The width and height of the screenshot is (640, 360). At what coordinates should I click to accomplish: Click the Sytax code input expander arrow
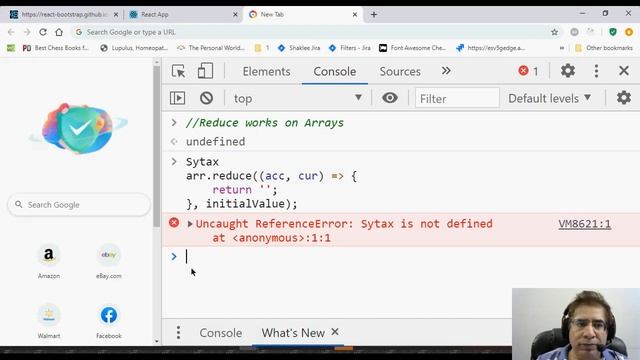click(x=174, y=162)
